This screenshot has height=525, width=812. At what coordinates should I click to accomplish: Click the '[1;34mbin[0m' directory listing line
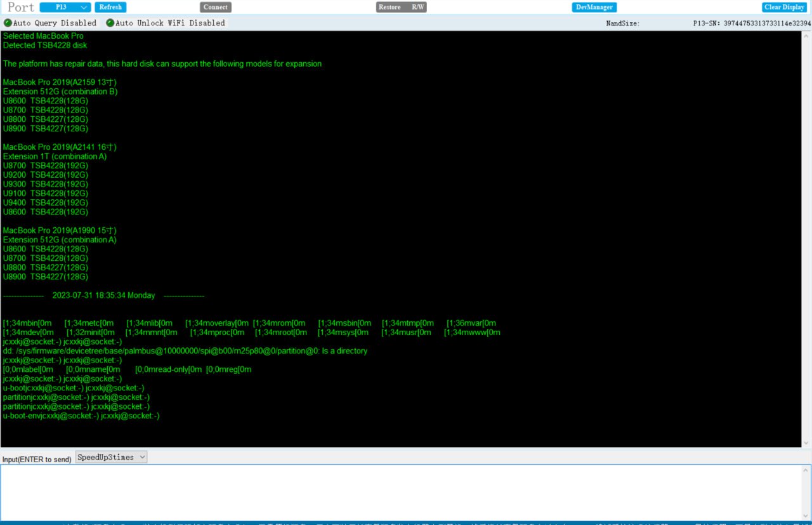[249, 323]
